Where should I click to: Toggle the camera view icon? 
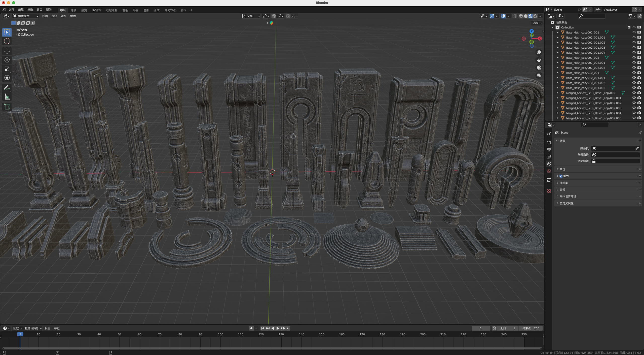coord(539,68)
